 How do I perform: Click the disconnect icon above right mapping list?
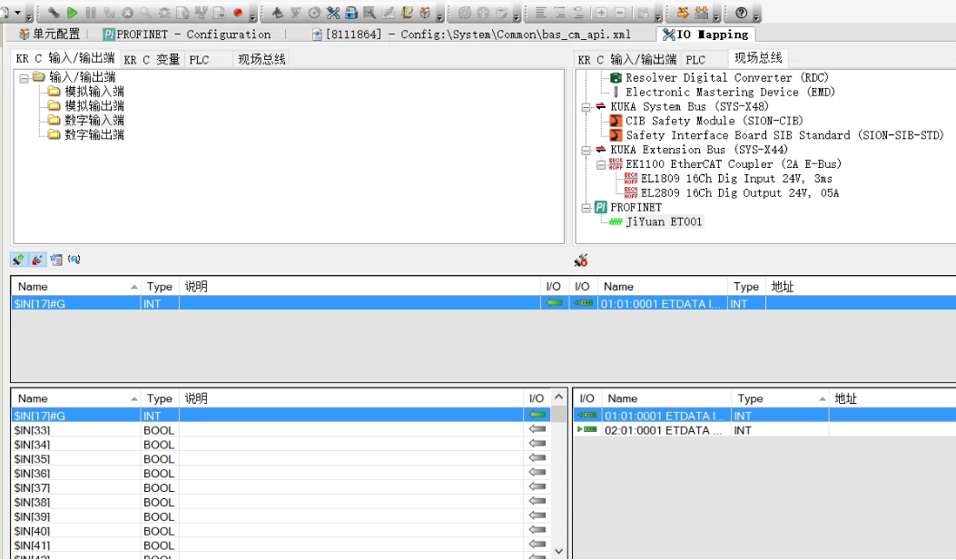point(581,260)
